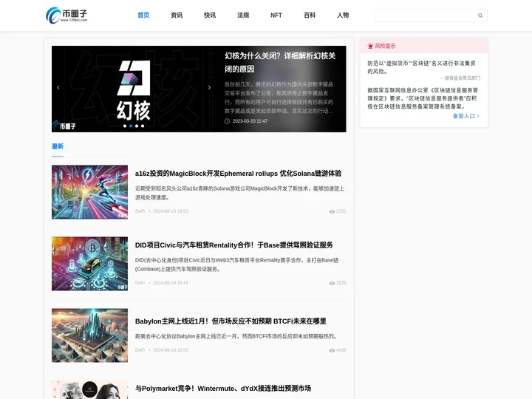Click the chevron beside 备案入口

pos(478,116)
